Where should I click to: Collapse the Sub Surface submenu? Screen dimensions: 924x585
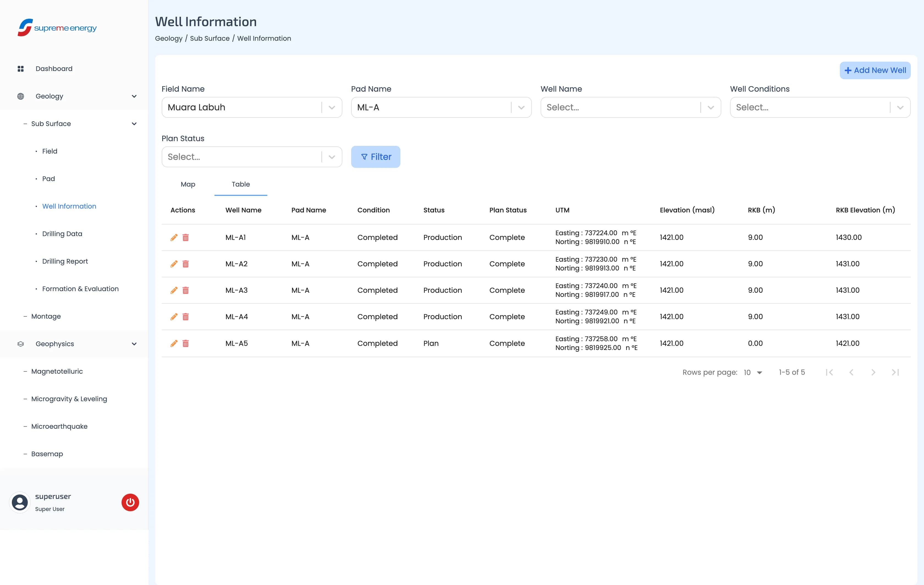click(134, 124)
